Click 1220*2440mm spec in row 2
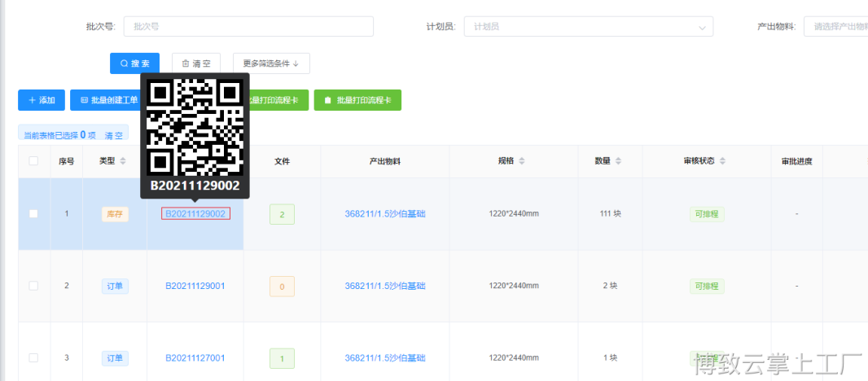Screen dimensions: 868x381 (x=514, y=286)
